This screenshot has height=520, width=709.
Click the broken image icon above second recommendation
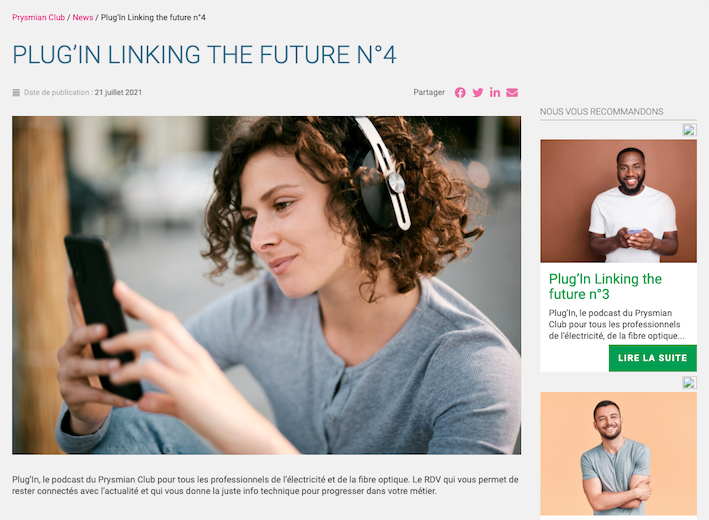[x=689, y=383]
